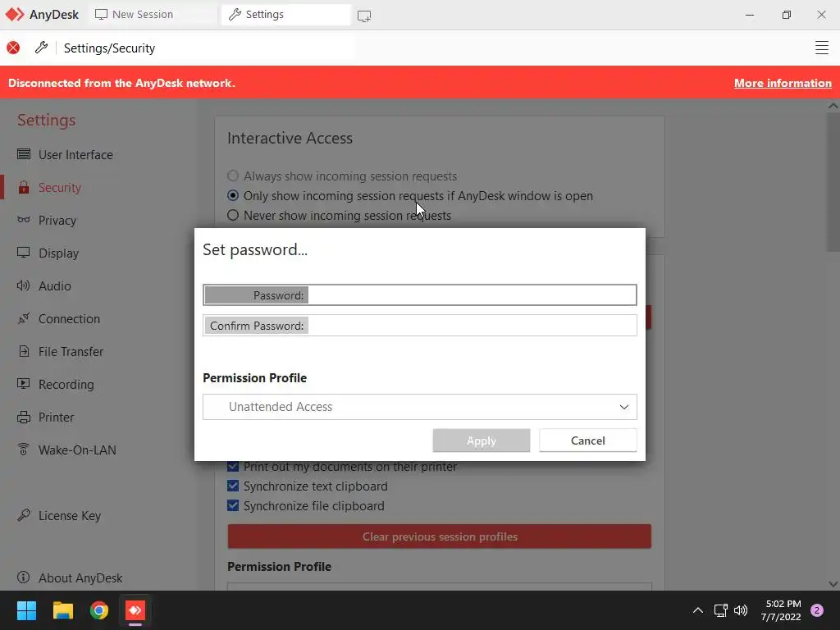The height and width of the screenshot is (630, 840).
Task: Click the Audio speaker icon
Action: point(24,285)
